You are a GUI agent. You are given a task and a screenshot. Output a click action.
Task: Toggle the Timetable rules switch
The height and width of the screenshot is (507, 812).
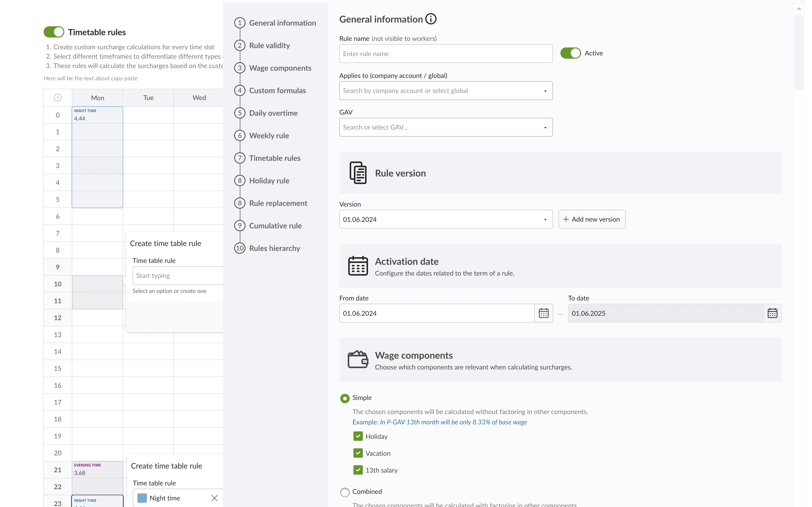click(x=54, y=32)
